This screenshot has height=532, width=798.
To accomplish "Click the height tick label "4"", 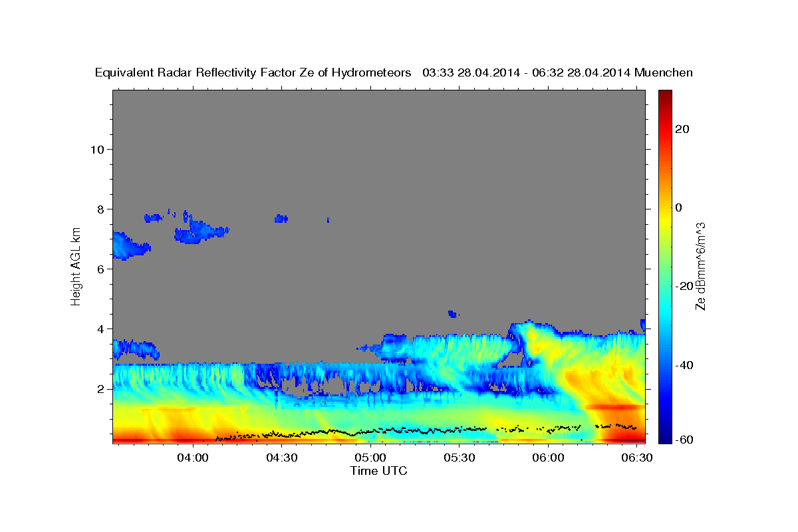I will (101, 329).
